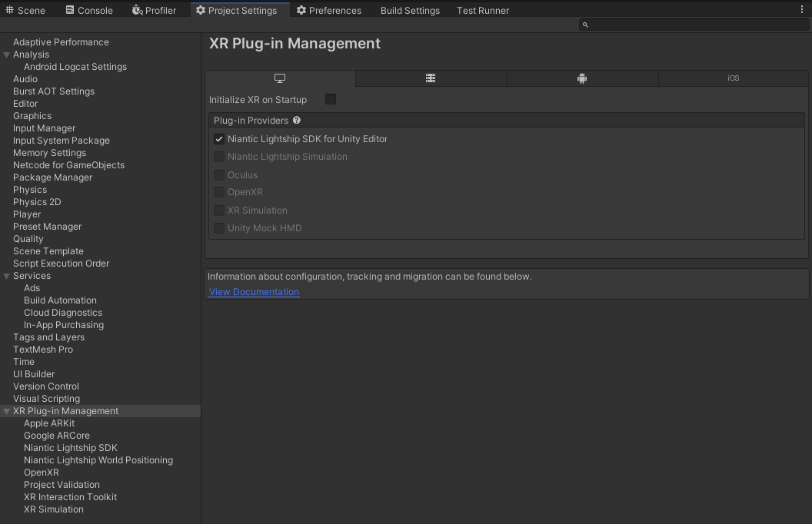812x524 pixels.
Task: Select Input System Package
Action: [x=61, y=140]
